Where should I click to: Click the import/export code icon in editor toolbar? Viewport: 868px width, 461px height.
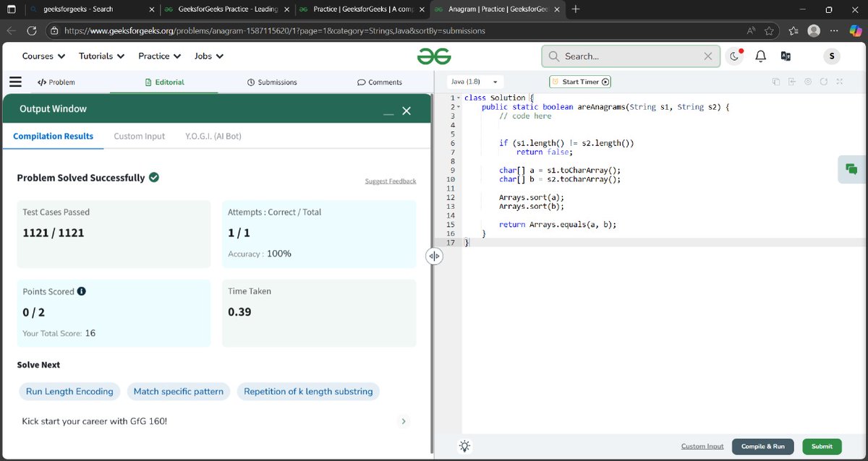pos(792,82)
